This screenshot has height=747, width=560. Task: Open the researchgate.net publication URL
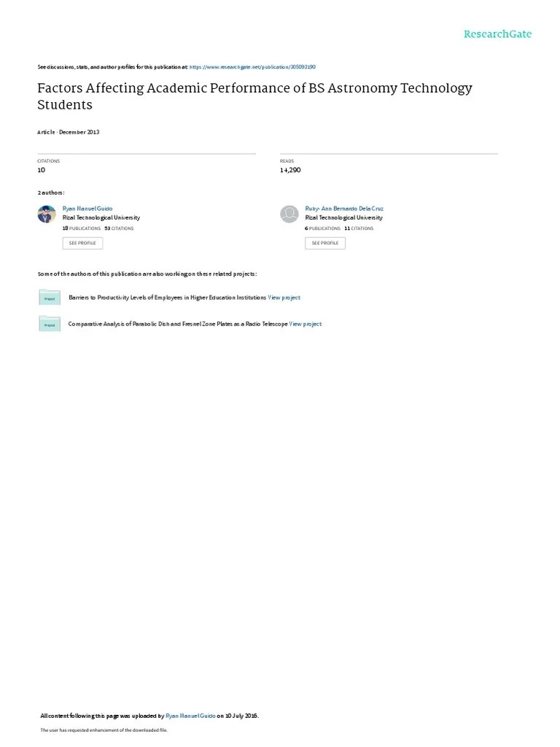click(252, 67)
